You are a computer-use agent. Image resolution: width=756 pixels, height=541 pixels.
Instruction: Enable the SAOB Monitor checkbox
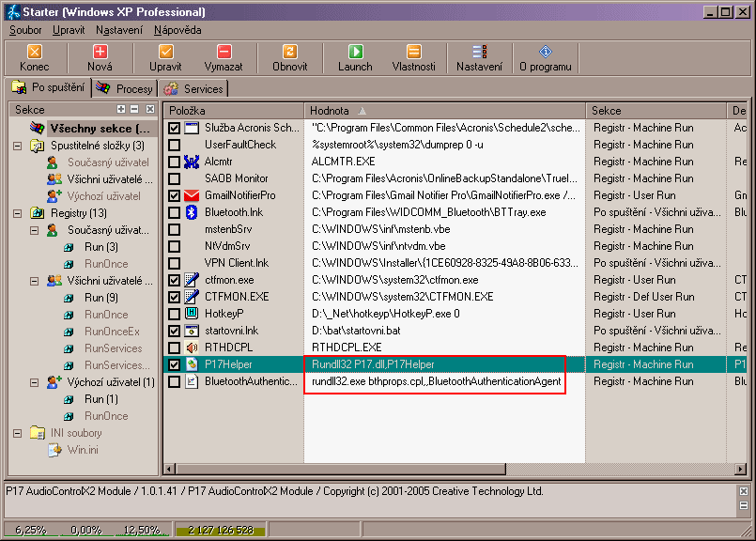tap(174, 178)
